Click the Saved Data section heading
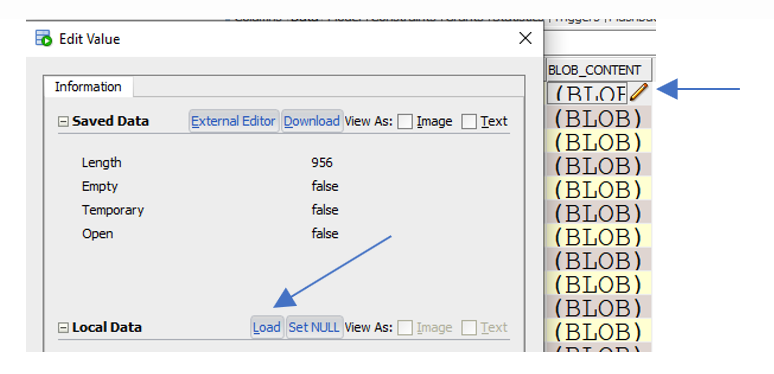The width and height of the screenshot is (774, 374). (111, 121)
